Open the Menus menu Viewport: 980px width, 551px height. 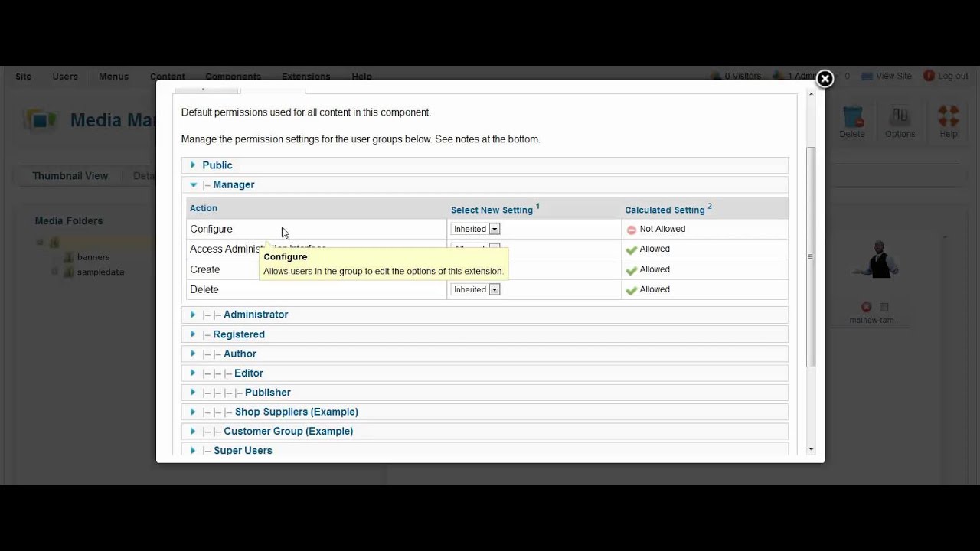[x=113, y=77]
